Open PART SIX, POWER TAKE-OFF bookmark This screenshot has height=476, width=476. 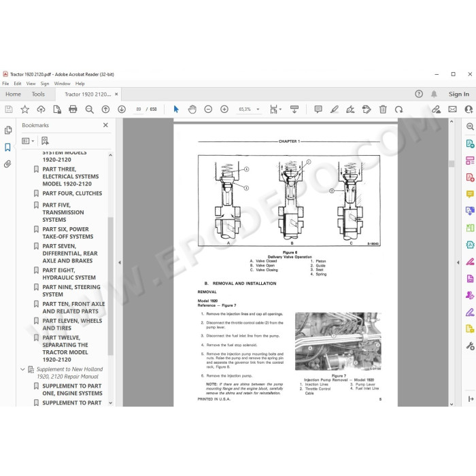tap(68, 233)
